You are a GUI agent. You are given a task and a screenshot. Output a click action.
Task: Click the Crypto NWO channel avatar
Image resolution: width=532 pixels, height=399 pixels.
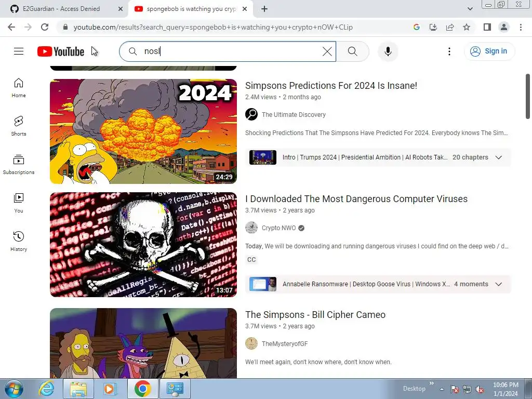click(x=251, y=228)
